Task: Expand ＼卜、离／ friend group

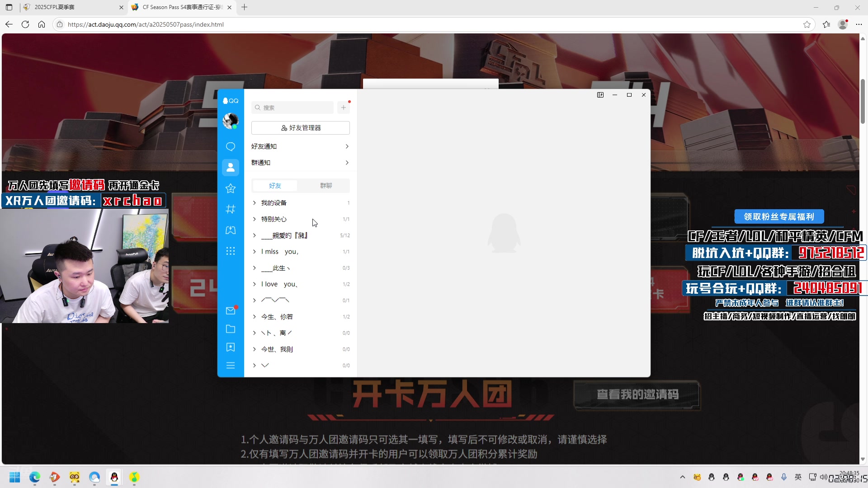Action: click(301, 333)
